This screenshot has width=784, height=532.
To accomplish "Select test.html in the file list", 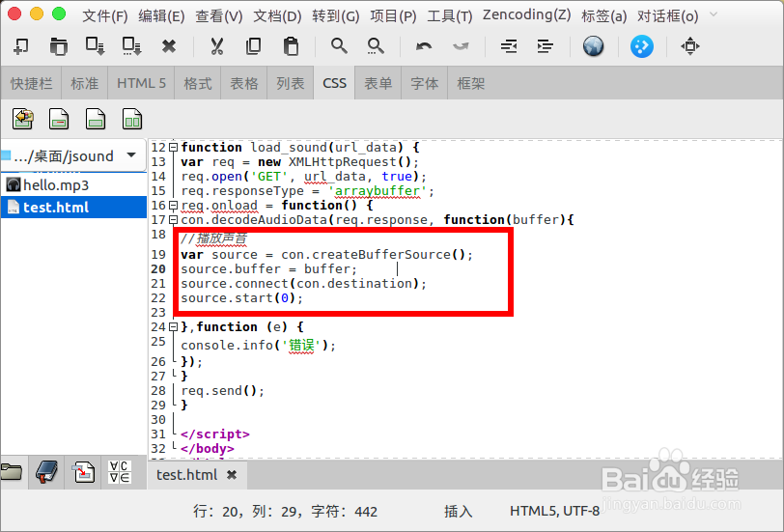I will tap(73, 207).
